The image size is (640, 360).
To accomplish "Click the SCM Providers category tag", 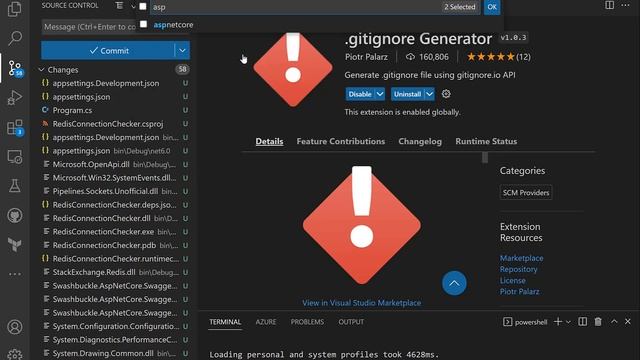I will 526,193.
